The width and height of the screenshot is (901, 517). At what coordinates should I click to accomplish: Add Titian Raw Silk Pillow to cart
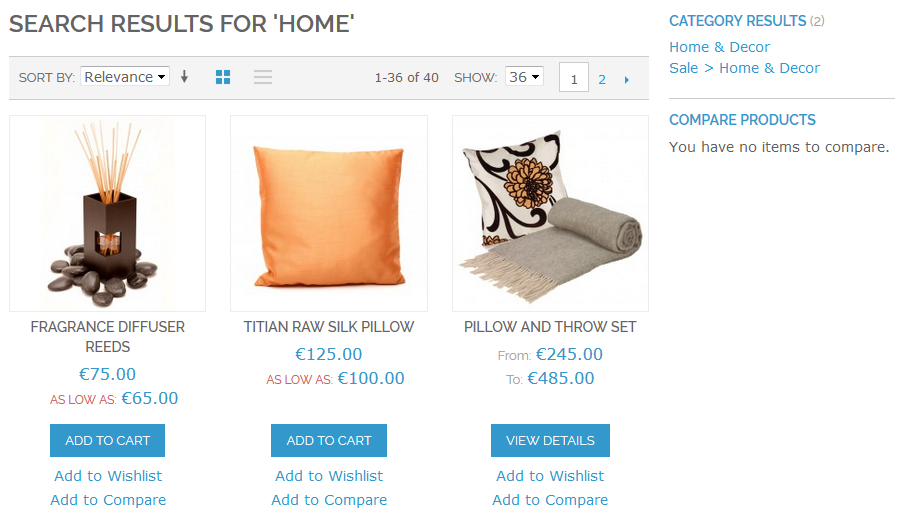coord(328,440)
